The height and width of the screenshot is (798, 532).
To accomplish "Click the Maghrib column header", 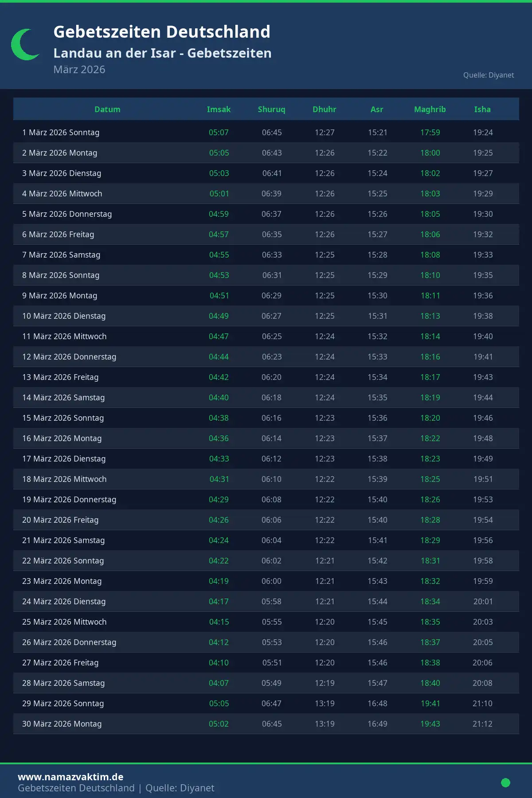I will point(430,110).
